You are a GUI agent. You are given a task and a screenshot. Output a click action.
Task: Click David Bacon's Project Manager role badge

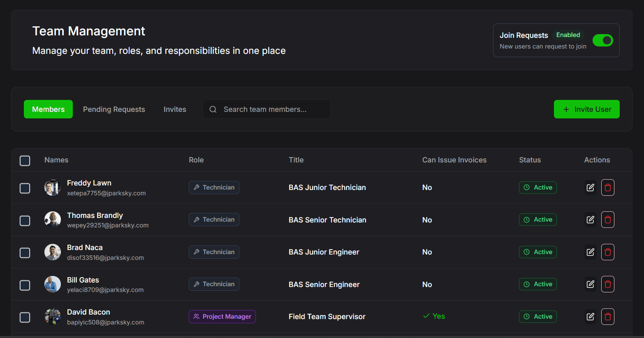[x=222, y=317]
